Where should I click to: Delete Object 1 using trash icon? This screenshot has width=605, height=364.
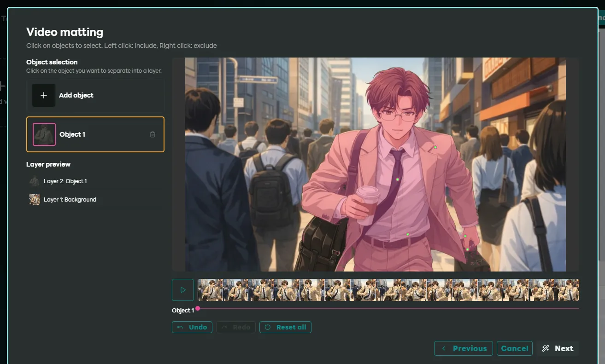[x=153, y=134]
